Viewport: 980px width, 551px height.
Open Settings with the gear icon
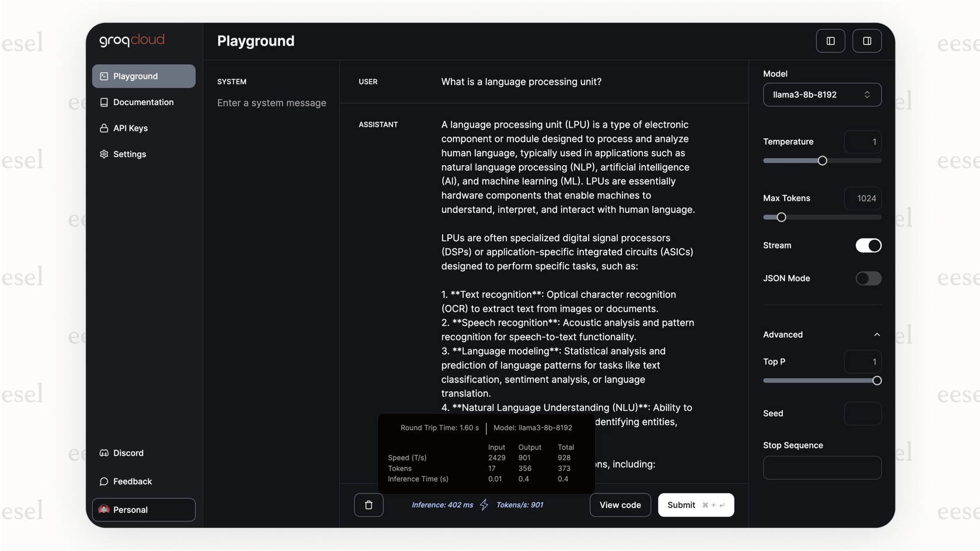103,154
